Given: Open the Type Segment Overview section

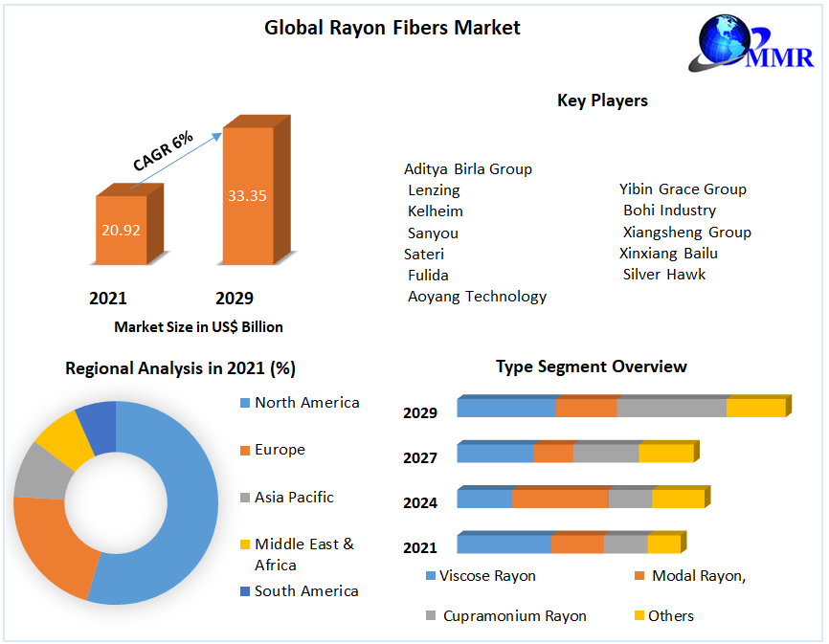Looking at the screenshot, I should click(591, 366).
